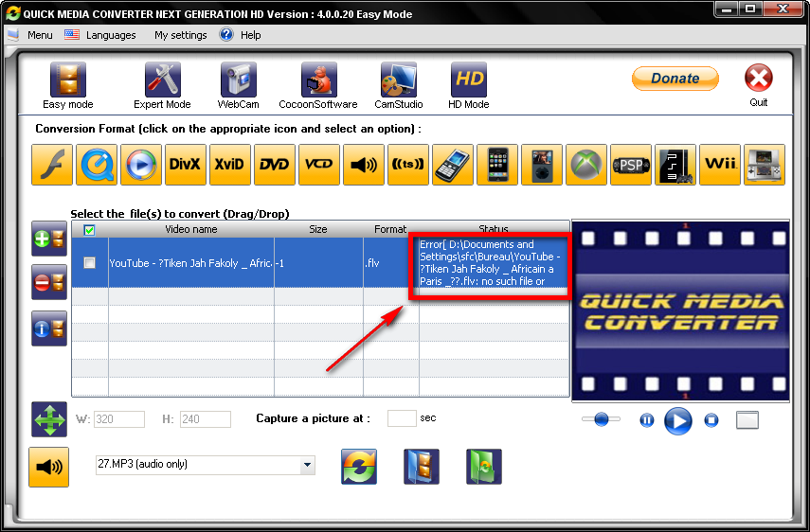The height and width of the screenshot is (532, 810).
Task: Click the Donate button
Action: click(x=675, y=79)
